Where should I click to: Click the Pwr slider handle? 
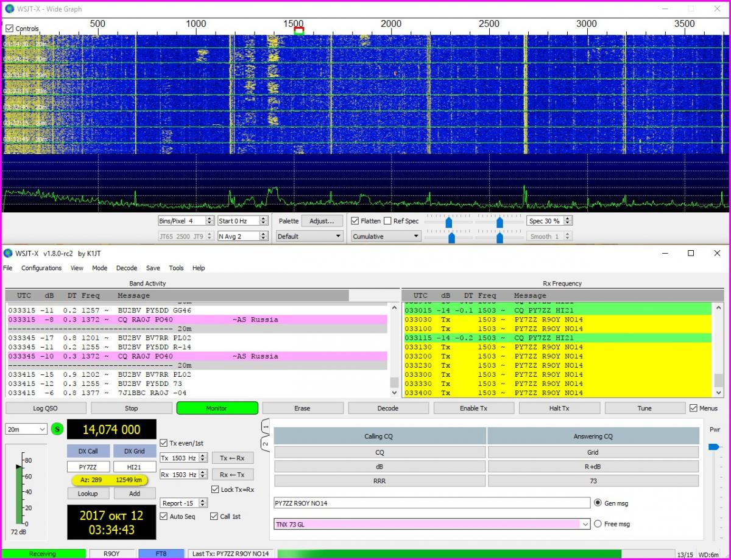click(713, 447)
